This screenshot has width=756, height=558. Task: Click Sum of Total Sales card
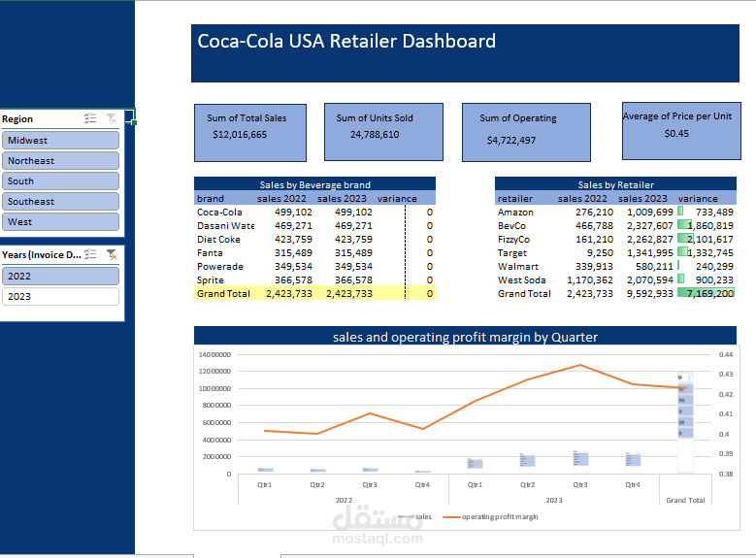click(x=250, y=133)
